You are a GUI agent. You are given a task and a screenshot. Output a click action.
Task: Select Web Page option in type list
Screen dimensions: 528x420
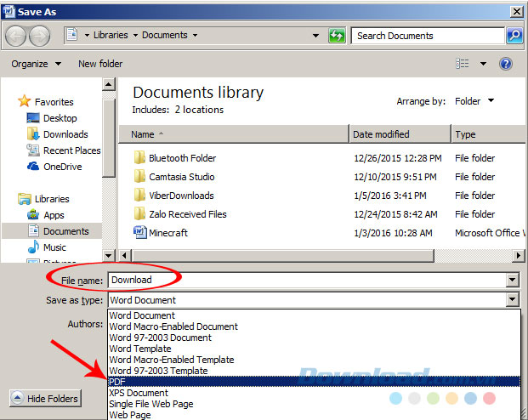314,415
